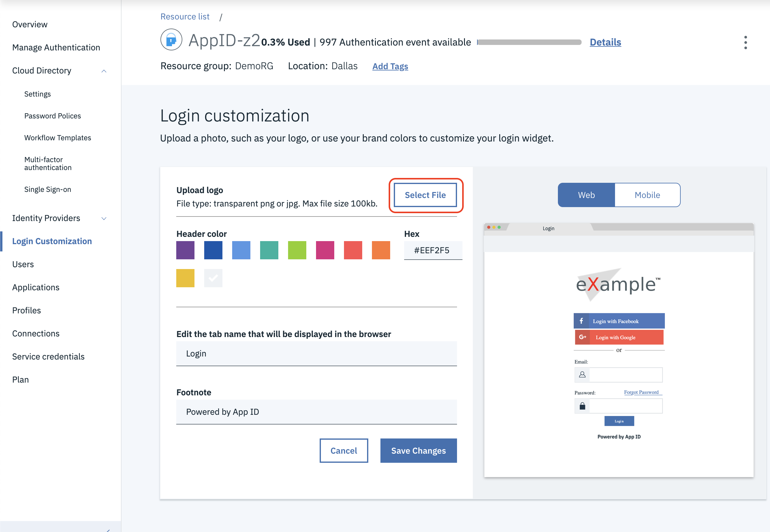Select the orange header color swatch
Screen dimensions: 770x532
(x=381, y=250)
